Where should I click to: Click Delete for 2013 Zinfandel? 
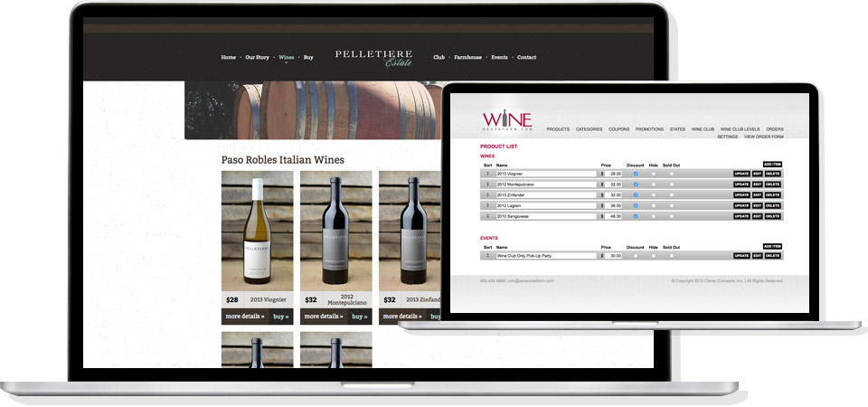(773, 195)
